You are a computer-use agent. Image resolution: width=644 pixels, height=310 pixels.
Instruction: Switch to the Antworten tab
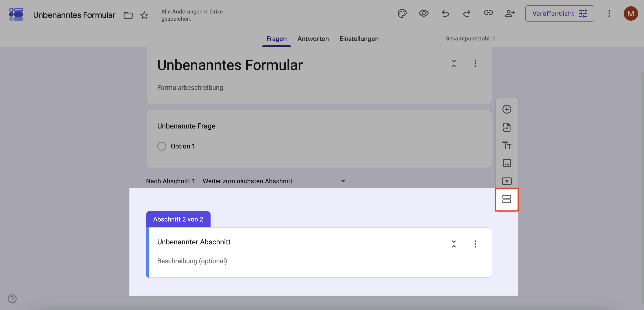(x=313, y=39)
